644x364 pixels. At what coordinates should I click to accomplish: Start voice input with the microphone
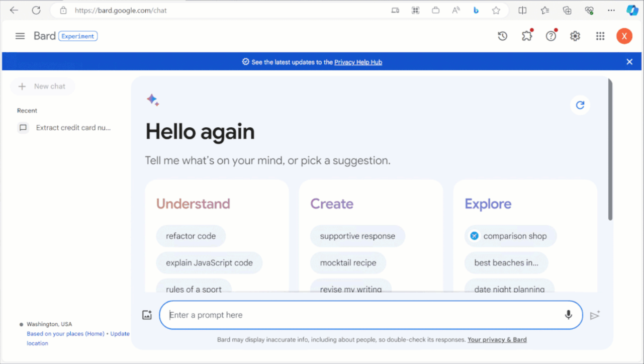568,315
